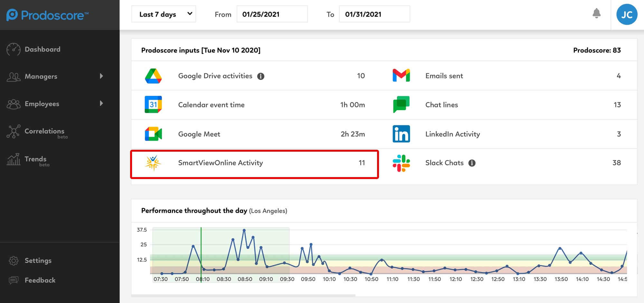Click the 12:10 axis label
644x303 pixels.
tap(456, 279)
